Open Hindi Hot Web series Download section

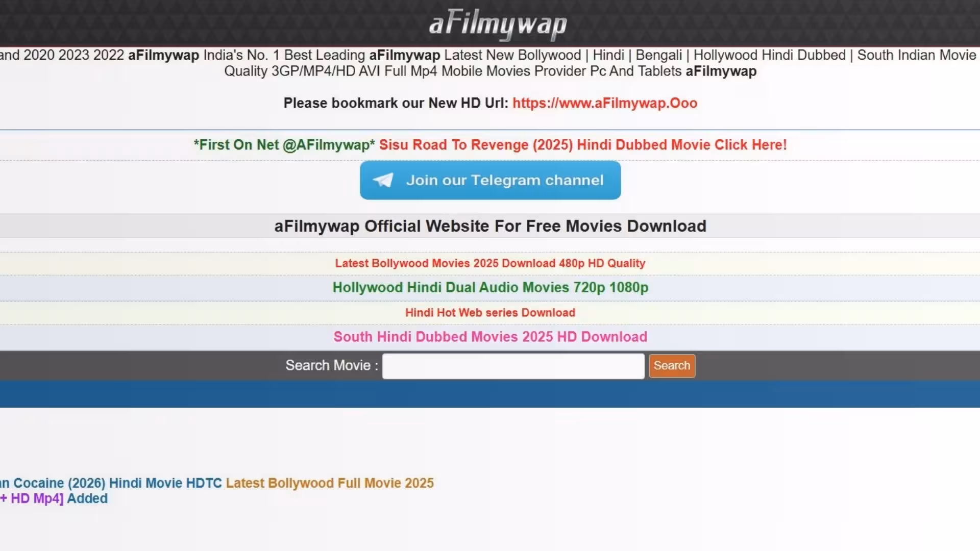point(489,312)
